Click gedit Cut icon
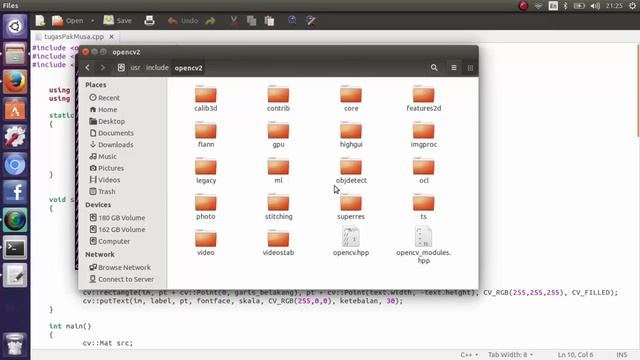Screen dimensions: 640x360 point(234,20)
